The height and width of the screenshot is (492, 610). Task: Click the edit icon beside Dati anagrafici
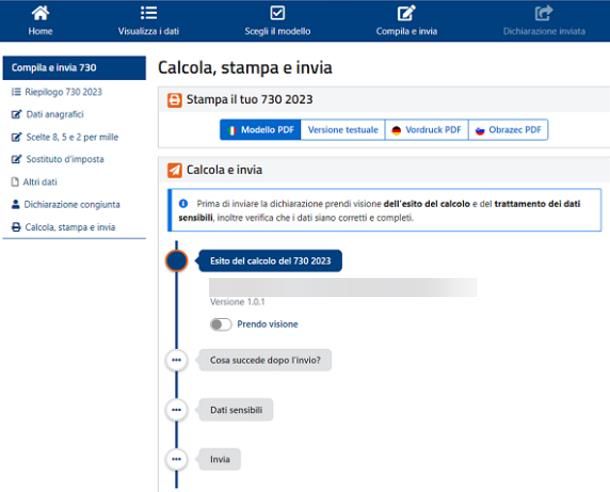[x=16, y=114]
